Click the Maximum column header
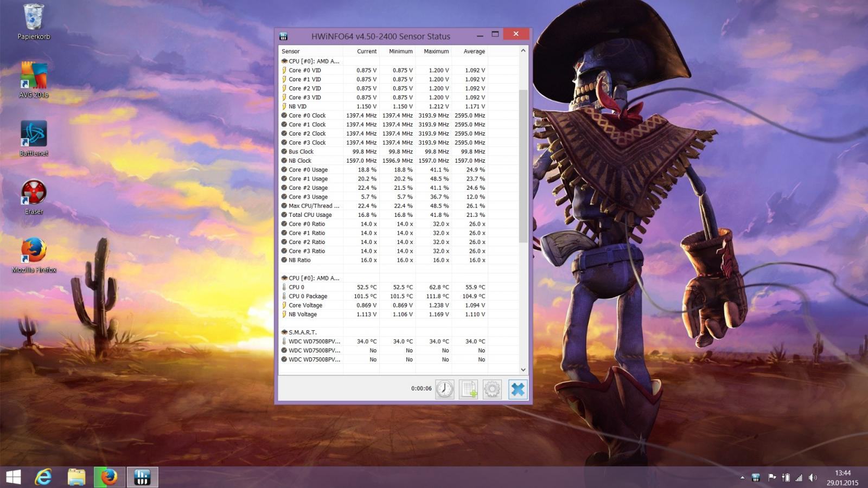The height and width of the screenshot is (488, 868). click(433, 52)
